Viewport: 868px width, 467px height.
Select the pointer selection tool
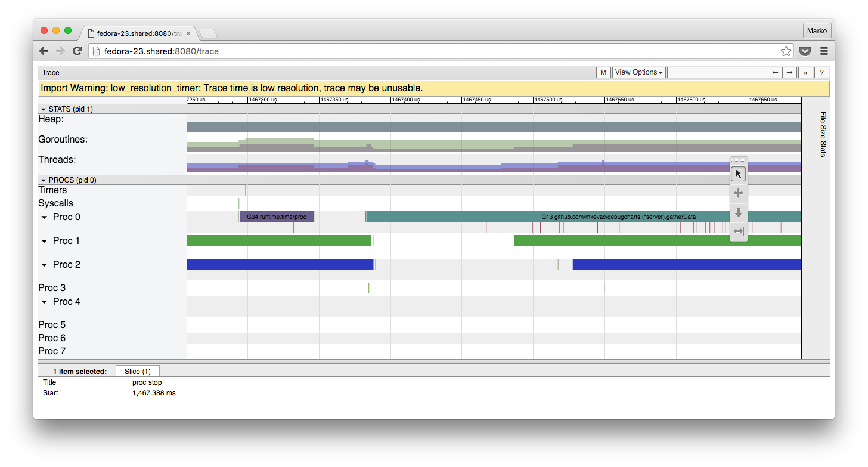(x=739, y=174)
